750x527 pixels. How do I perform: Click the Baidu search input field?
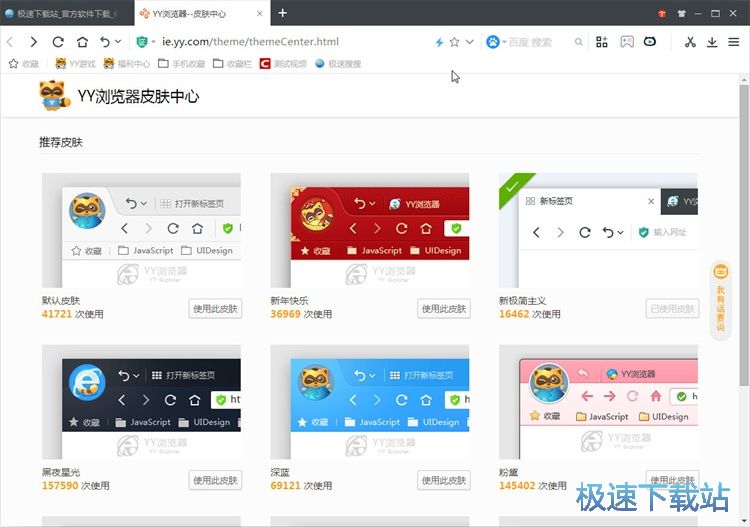click(539, 42)
